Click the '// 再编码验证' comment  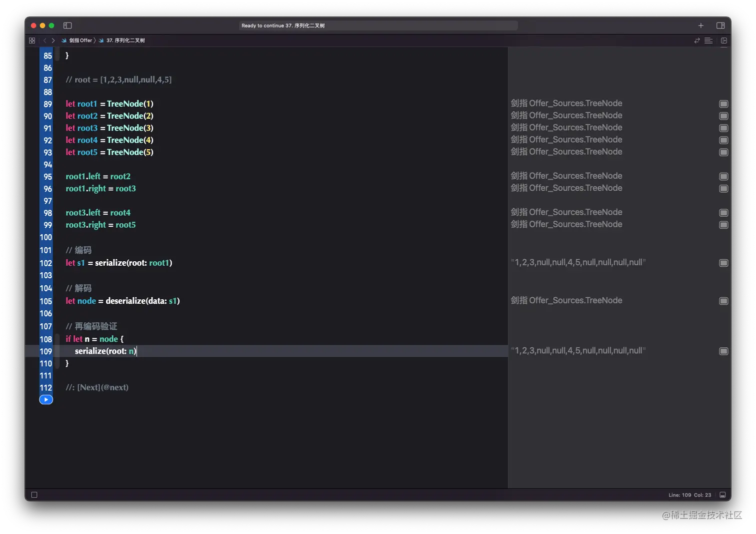click(91, 326)
